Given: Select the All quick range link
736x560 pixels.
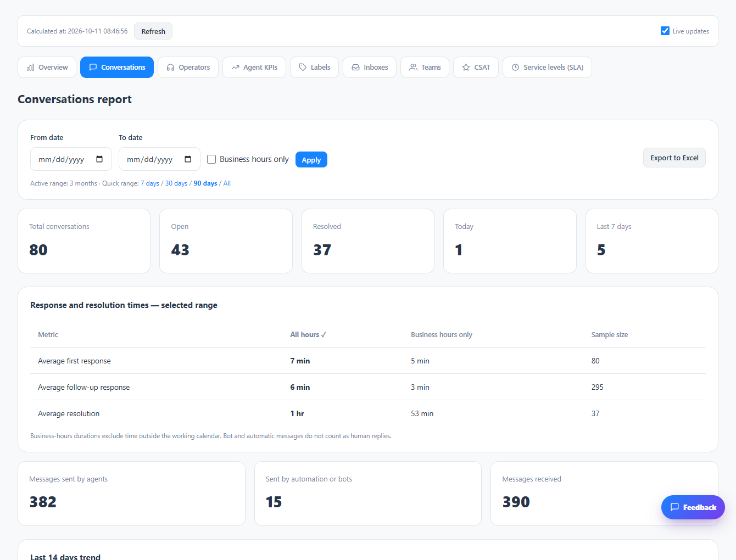Looking at the screenshot, I should pos(227,183).
